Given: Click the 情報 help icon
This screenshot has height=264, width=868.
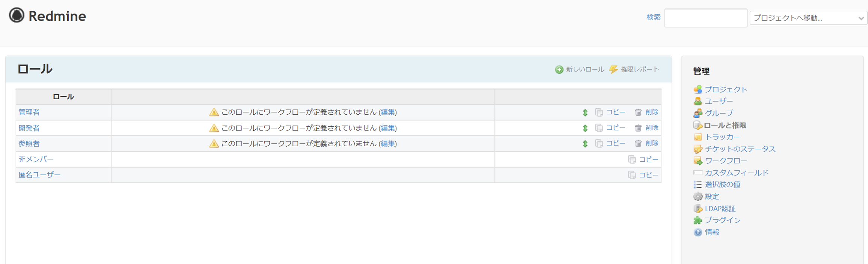Looking at the screenshot, I should tap(698, 232).
